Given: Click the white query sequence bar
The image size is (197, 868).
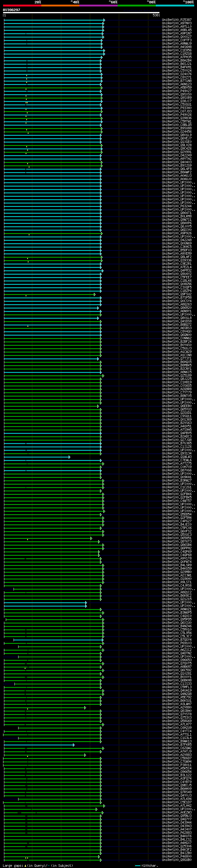Looking at the screenshot, I should 81,12.
